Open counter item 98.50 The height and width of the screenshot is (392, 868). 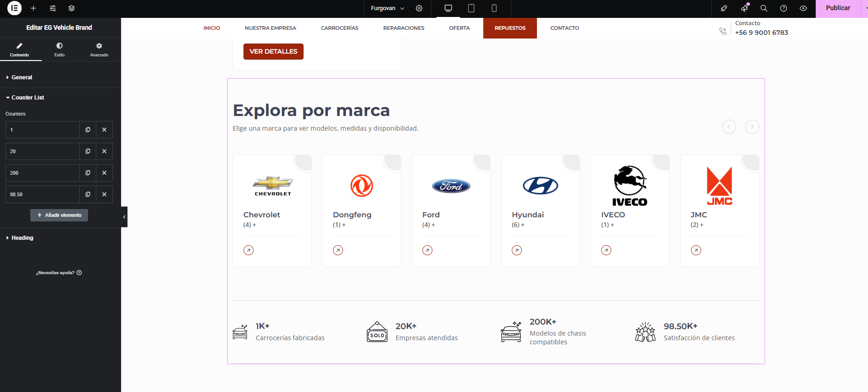point(42,194)
